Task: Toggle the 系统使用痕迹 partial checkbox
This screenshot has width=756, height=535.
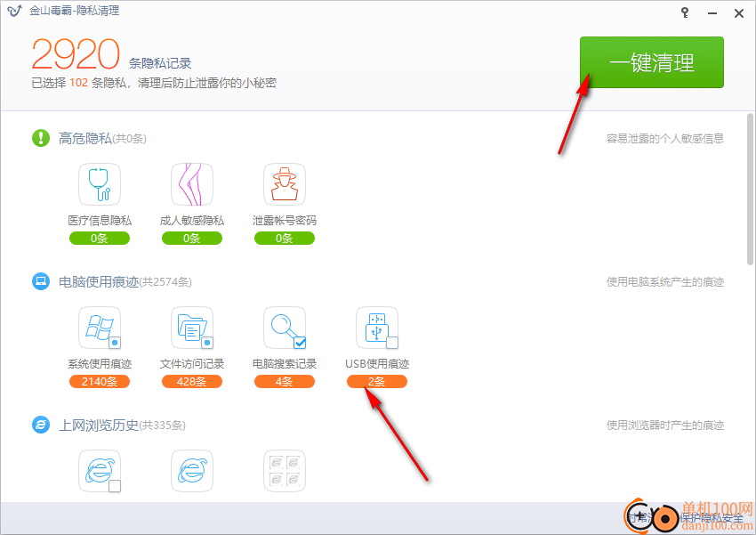Action: [x=115, y=343]
